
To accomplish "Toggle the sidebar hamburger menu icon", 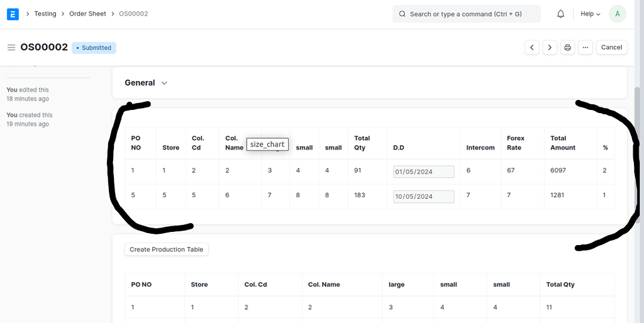I will [11, 48].
